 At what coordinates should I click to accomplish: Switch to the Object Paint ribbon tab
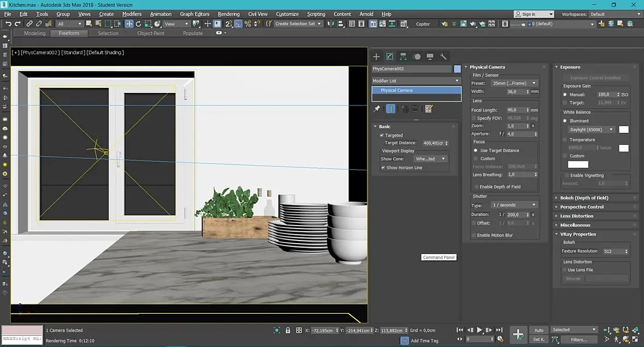click(x=151, y=33)
